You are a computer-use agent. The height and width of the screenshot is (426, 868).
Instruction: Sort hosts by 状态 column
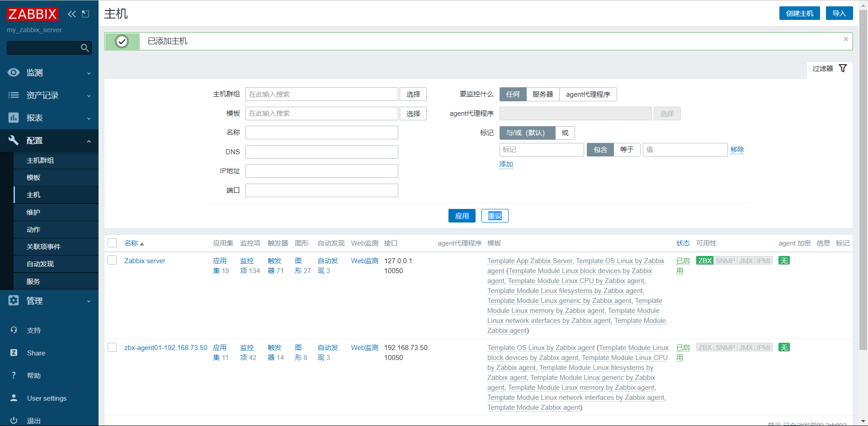[683, 243]
